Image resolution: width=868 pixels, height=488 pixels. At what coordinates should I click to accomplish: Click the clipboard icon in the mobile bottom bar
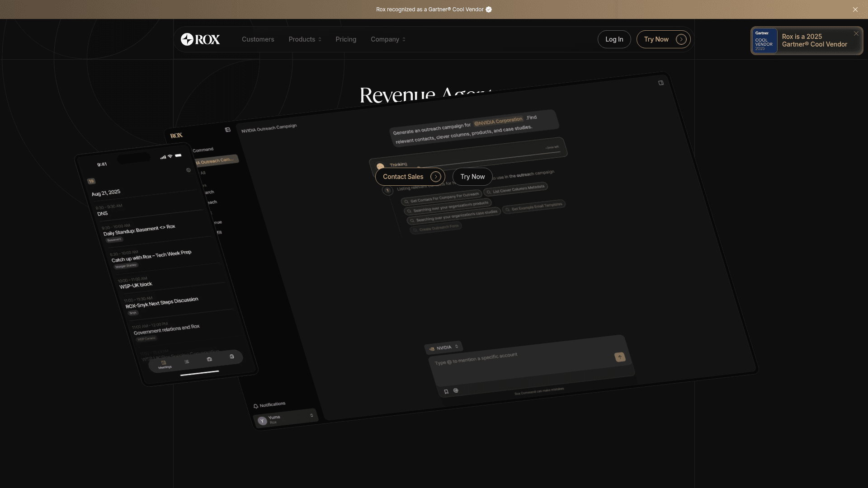(x=232, y=357)
